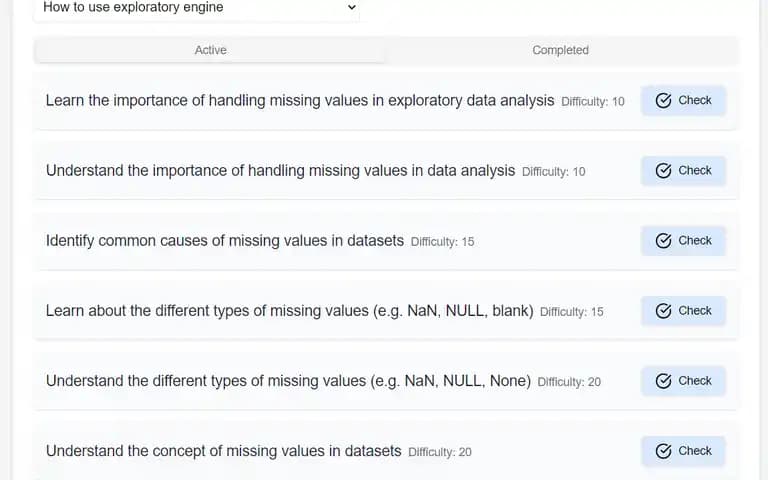
Task: Click the chevron arrow on the topic selector
Action: pyautogui.click(x=351, y=7)
